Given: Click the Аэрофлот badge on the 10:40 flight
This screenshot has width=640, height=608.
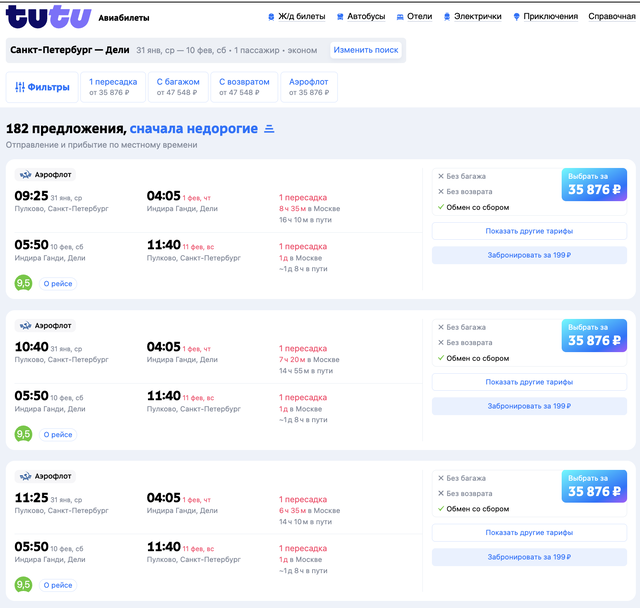Looking at the screenshot, I should coord(45,326).
